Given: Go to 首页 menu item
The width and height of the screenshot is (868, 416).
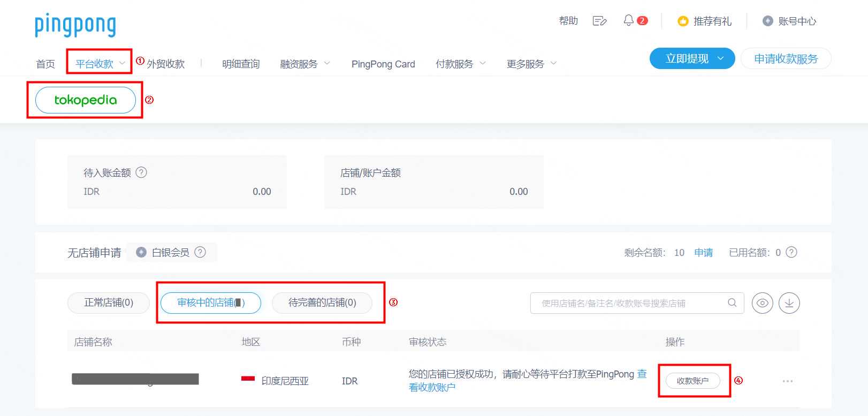Looking at the screenshot, I should point(45,64).
